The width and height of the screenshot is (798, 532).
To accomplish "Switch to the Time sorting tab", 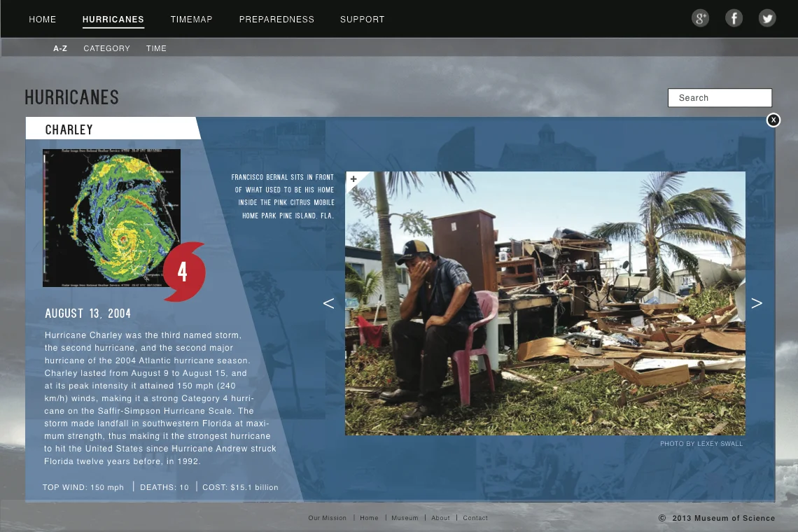I will [x=156, y=48].
